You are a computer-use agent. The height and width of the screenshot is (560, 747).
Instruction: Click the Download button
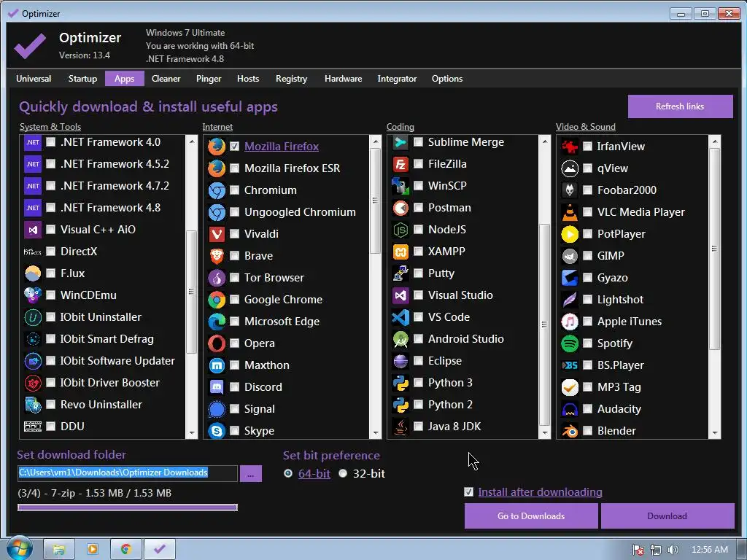[667, 516]
